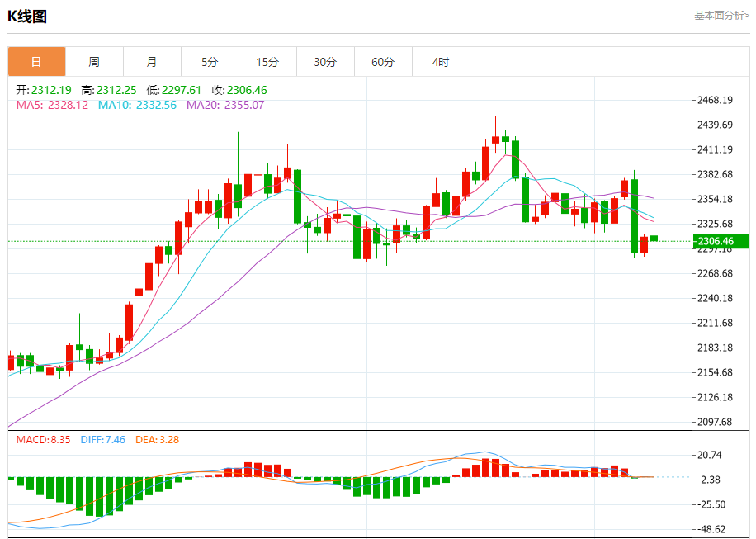Click the 2325.68 price axis label

(716, 224)
